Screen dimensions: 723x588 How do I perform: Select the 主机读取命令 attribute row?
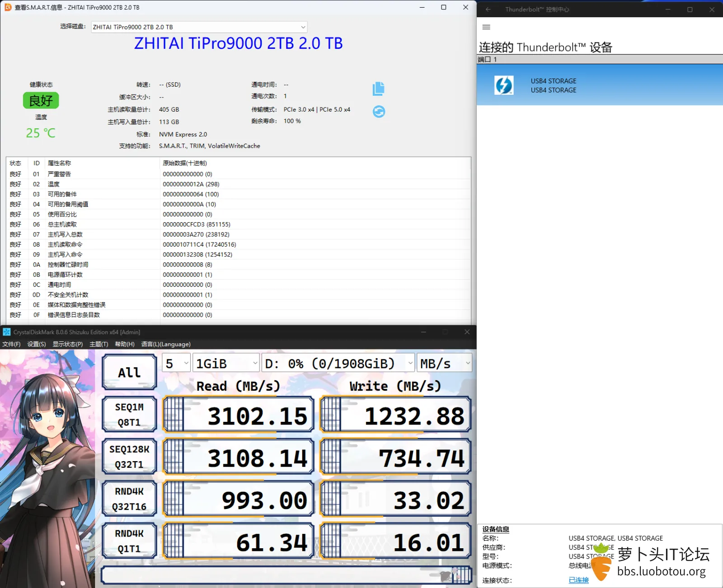point(238,244)
